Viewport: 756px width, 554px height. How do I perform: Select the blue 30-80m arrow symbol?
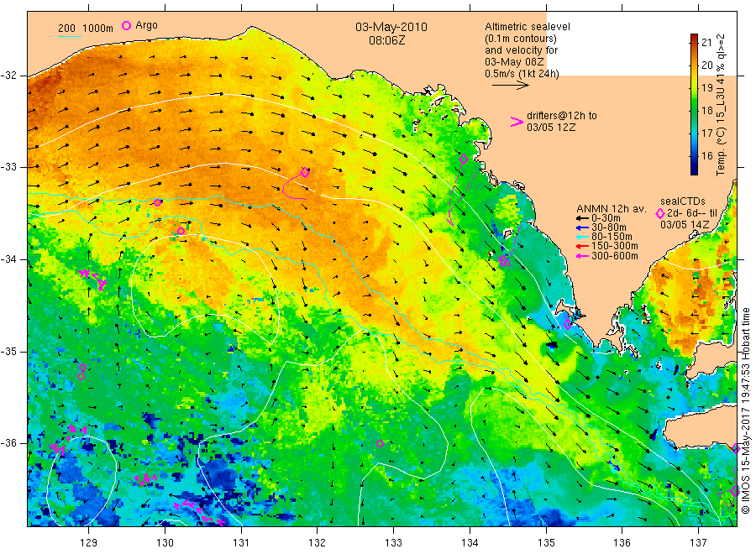(582, 227)
